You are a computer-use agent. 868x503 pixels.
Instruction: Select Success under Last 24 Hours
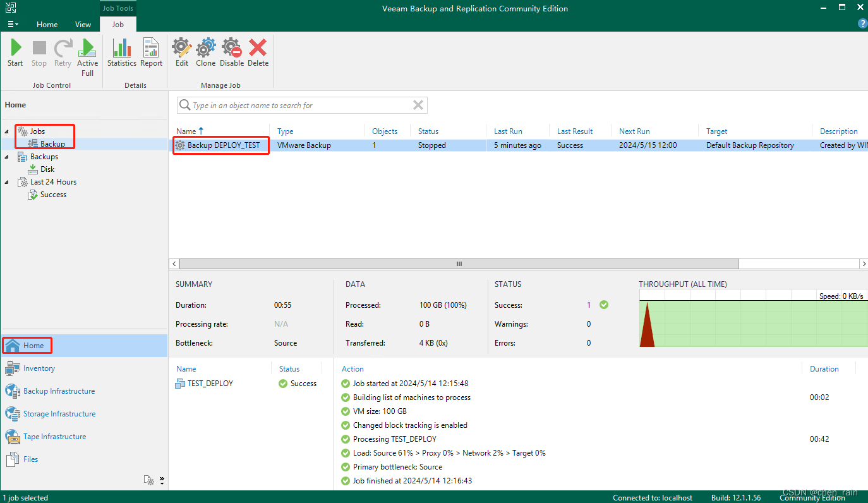[x=53, y=195]
